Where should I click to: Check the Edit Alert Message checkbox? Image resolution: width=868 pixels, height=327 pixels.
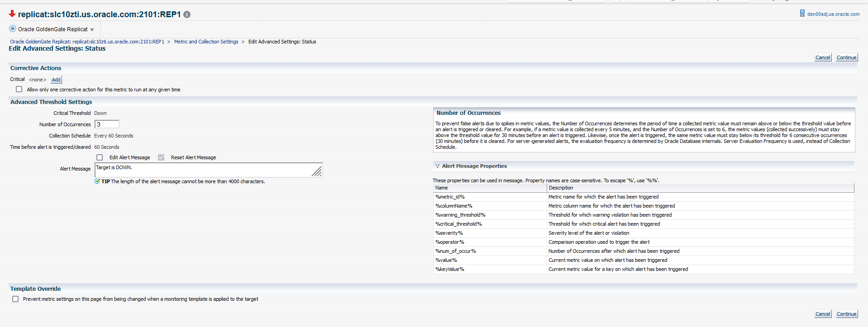coord(100,157)
